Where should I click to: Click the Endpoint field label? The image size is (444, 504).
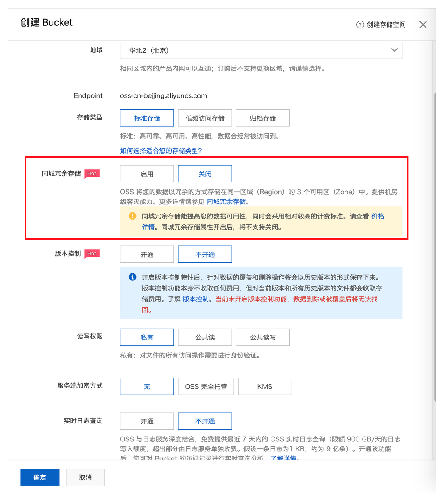coord(88,95)
